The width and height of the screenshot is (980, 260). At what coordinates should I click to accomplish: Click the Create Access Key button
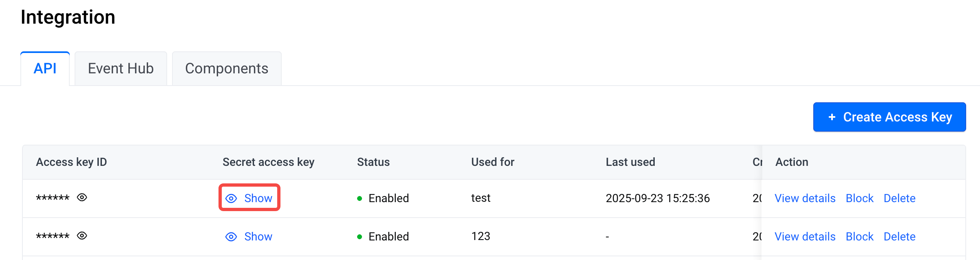tap(890, 117)
